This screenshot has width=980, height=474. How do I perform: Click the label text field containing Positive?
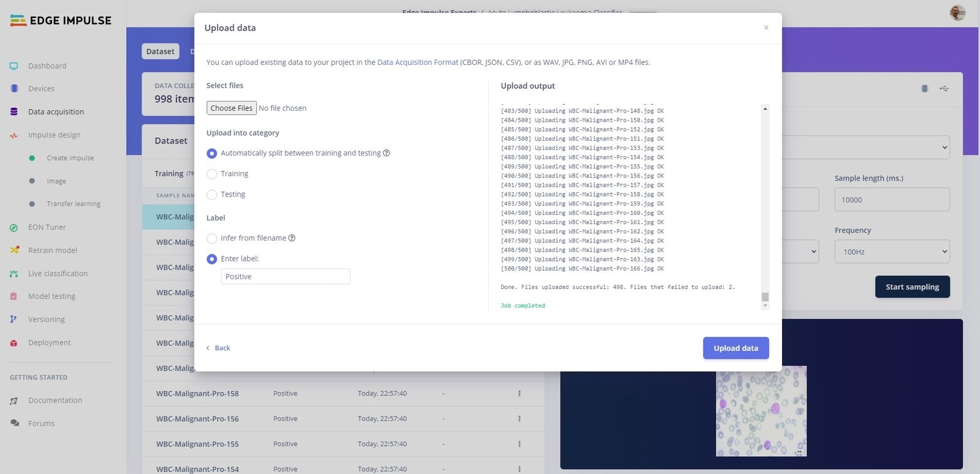click(285, 277)
